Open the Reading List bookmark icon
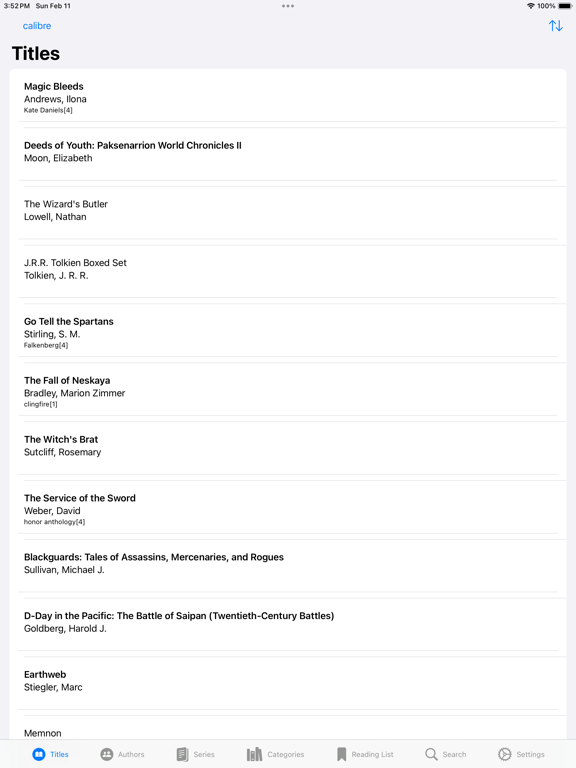The height and width of the screenshot is (768, 576). (x=341, y=754)
